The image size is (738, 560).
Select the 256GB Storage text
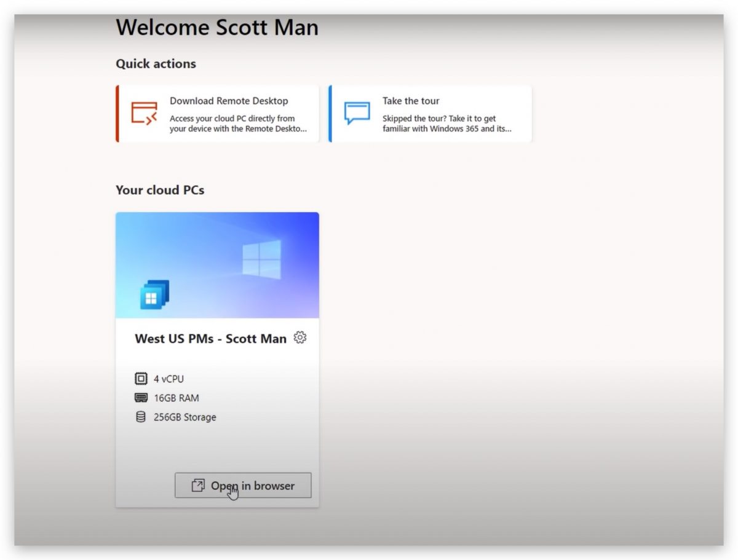(x=185, y=417)
